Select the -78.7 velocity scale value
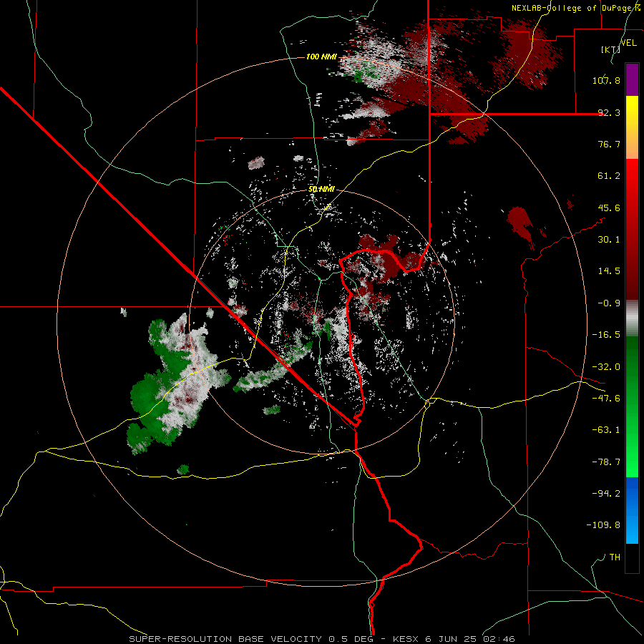The width and height of the screenshot is (644, 644). (x=606, y=462)
